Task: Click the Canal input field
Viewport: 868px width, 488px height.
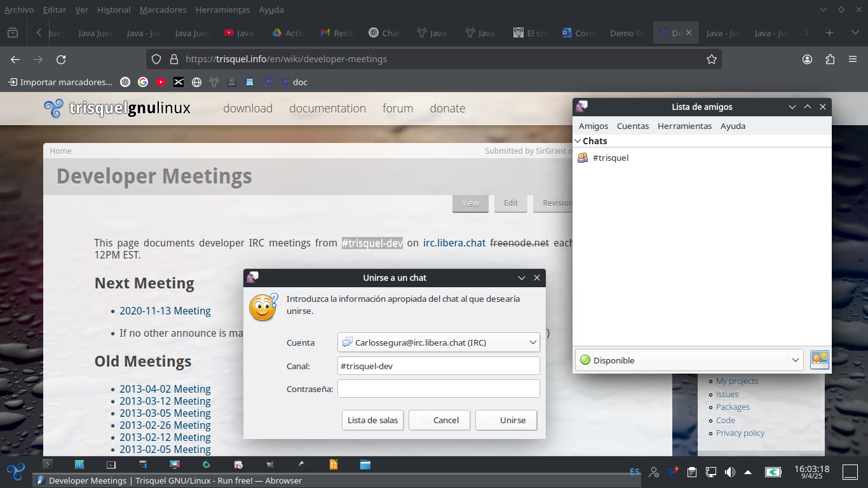Action: tap(438, 365)
